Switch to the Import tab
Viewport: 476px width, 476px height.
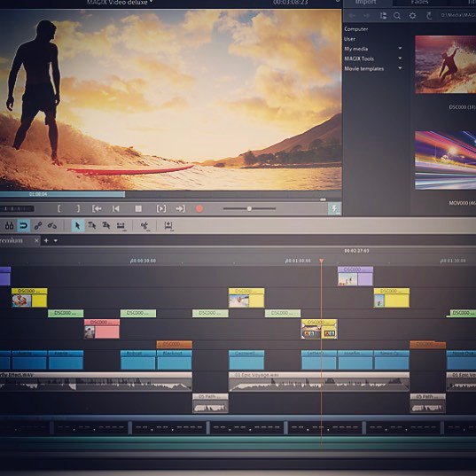(x=366, y=3)
